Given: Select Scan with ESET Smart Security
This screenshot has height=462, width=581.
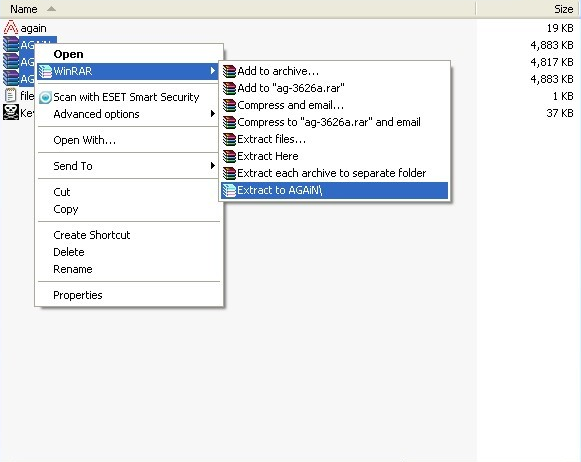Looking at the screenshot, I should (x=129, y=97).
